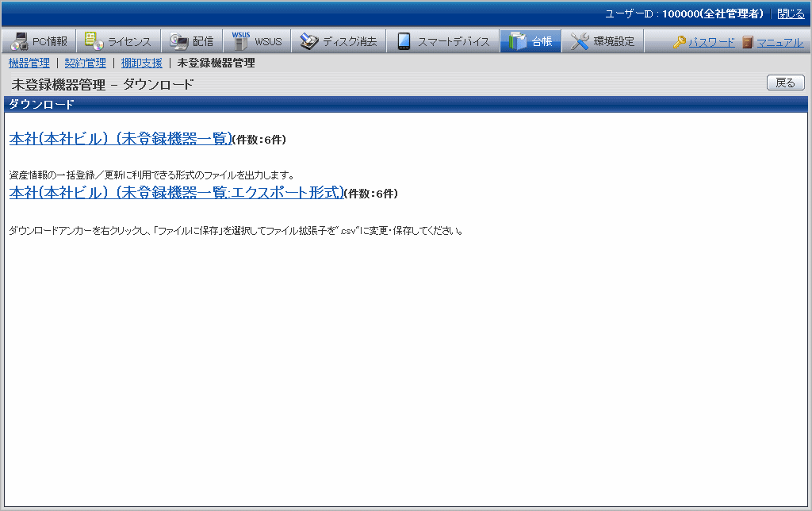The height and width of the screenshot is (511, 812).
Task: Go to 機器管理 in the sub-navigation
Action: 29,63
